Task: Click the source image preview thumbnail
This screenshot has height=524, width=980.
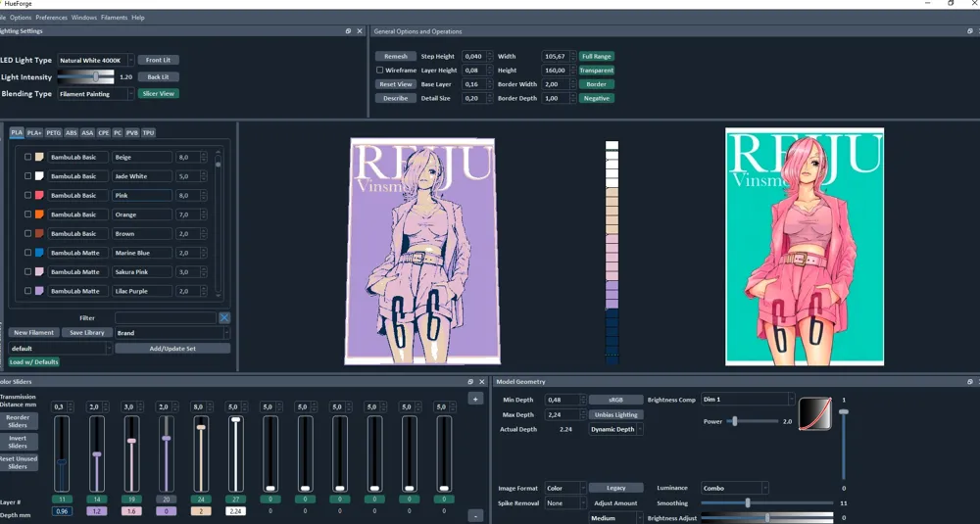Action: pos(805,247)
